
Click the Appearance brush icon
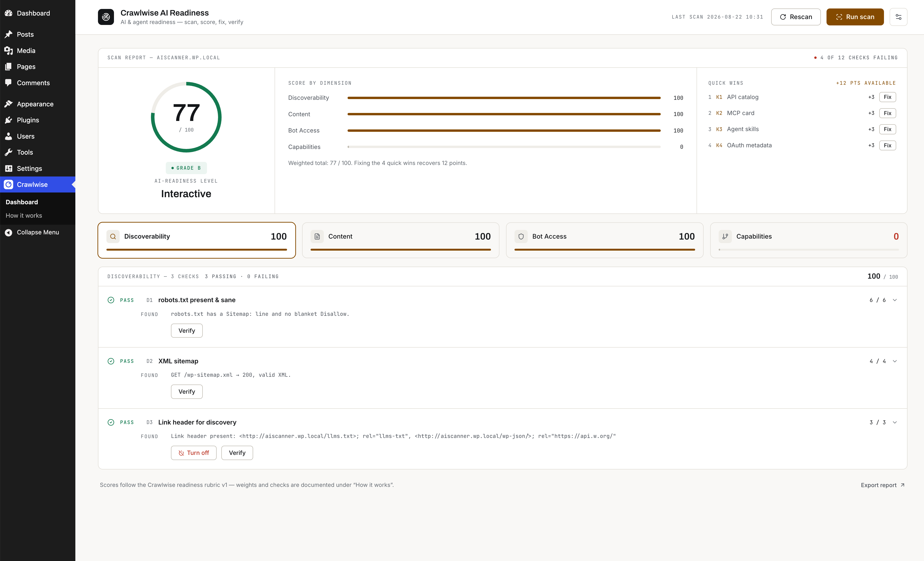point(8,104)
